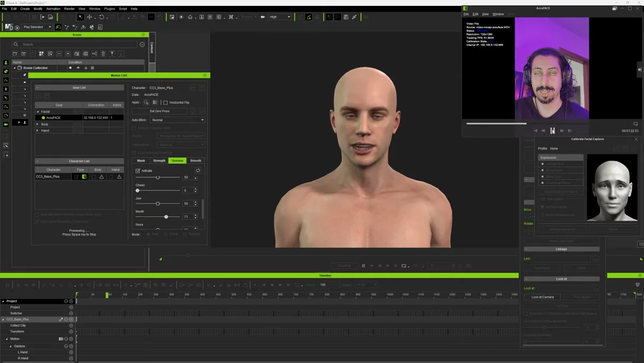Click the magnifier icon in Scene search
The height and width of the screenshot is (363, 644).
16,45
